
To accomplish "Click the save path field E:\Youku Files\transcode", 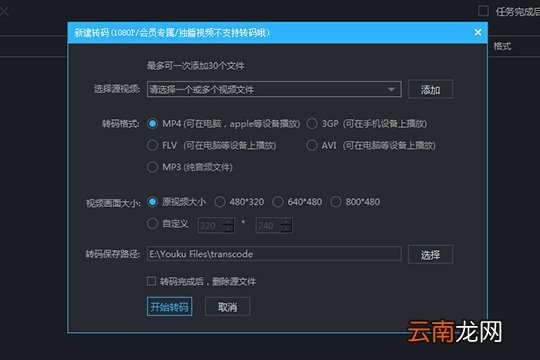I will pos(274,254).
